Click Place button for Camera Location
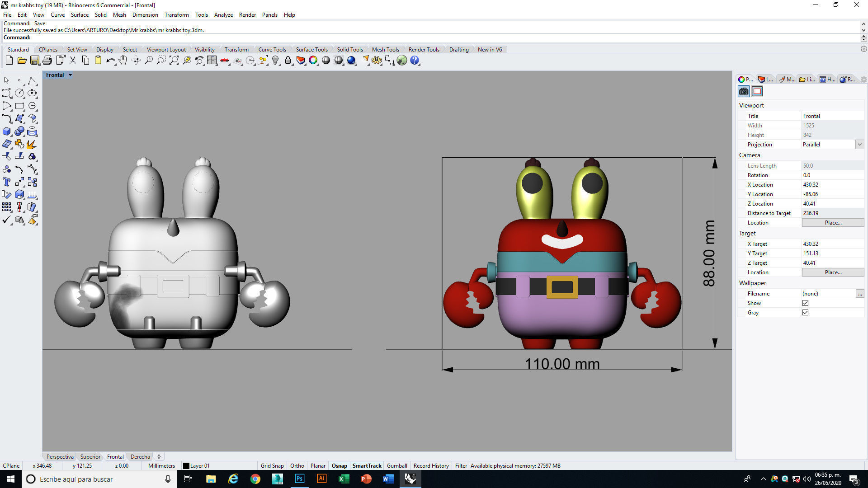 833,223
